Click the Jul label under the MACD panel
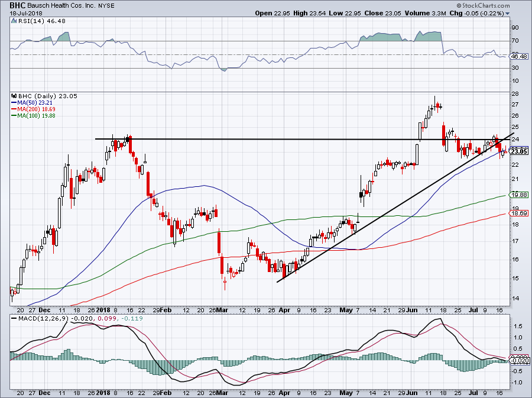The height and width of the screenshot is (398, 532). tap(473, 393)
